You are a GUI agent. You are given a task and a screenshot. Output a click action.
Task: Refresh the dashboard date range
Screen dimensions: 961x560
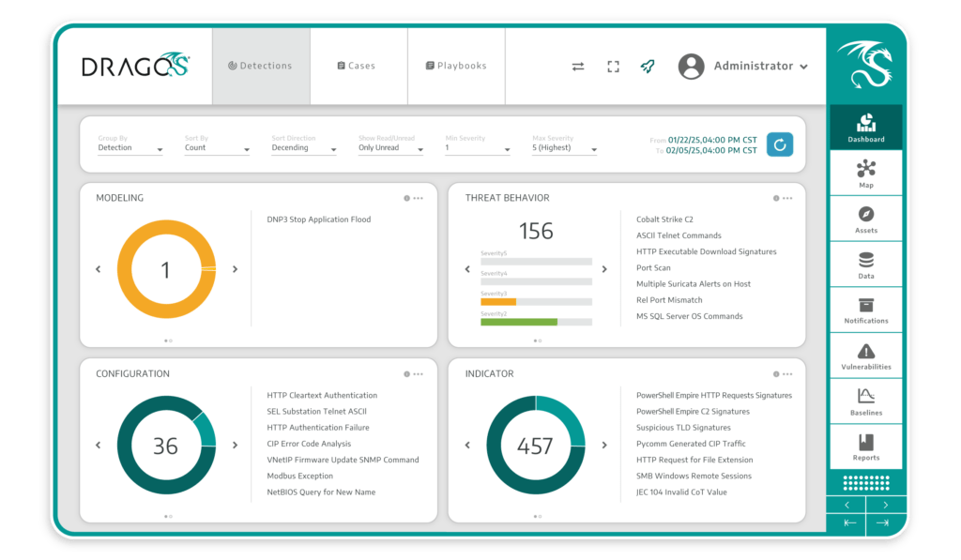coord(780,144)
